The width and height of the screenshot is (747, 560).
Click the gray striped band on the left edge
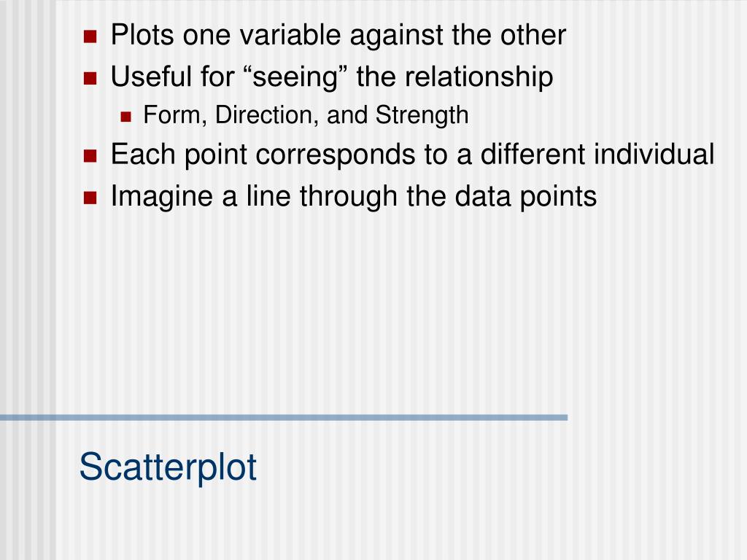(28, 280)
